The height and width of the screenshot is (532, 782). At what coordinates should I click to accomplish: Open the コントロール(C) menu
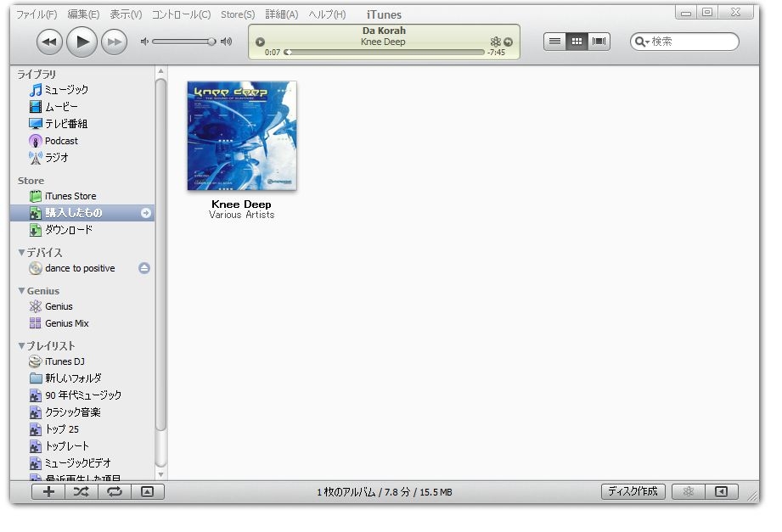point(182,14)
